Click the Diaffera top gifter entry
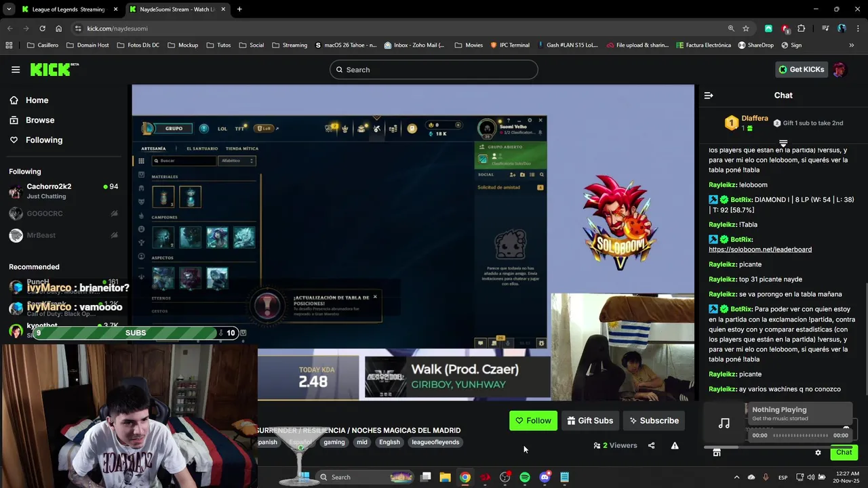The width and height of the screenshot is (868, 488). point(747,123)
